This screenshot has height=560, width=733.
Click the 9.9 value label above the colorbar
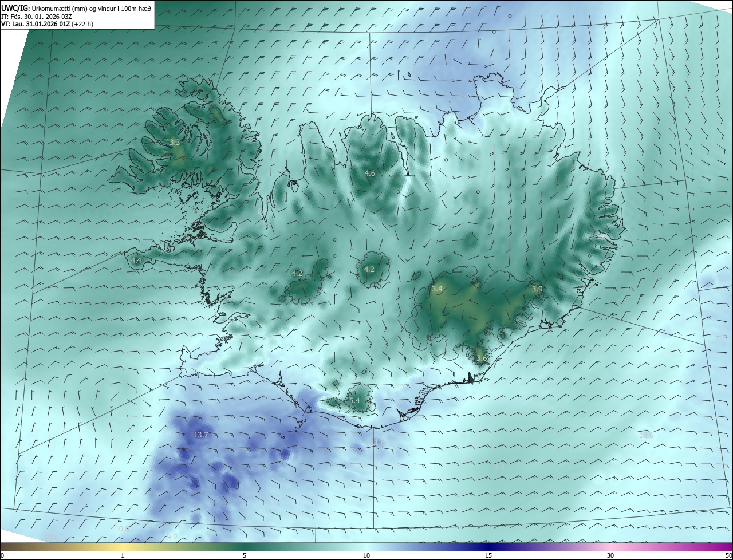[x=172, y=537]
